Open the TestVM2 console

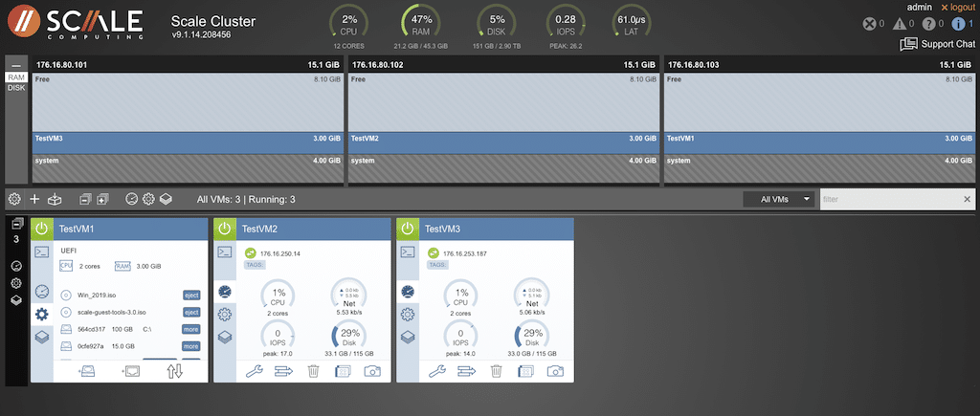point(224,252)
